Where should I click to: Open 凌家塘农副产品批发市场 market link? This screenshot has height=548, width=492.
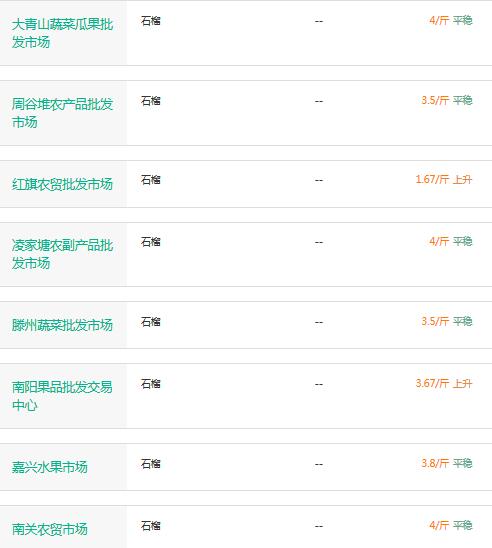point(62,254)
